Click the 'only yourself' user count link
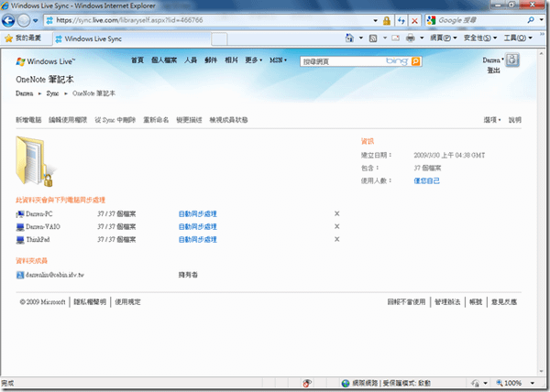The width and height of the screenshot is (550, 392). click(426, 180)
